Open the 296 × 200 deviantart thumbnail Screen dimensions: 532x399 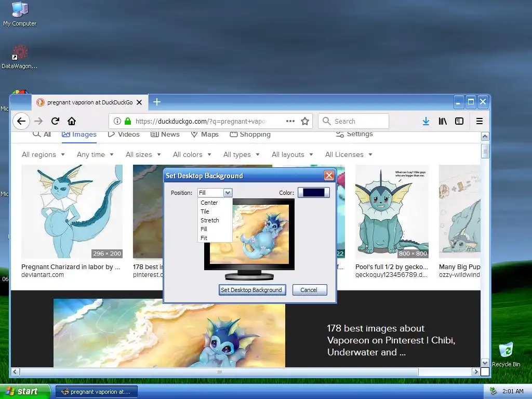pos(72,211)
